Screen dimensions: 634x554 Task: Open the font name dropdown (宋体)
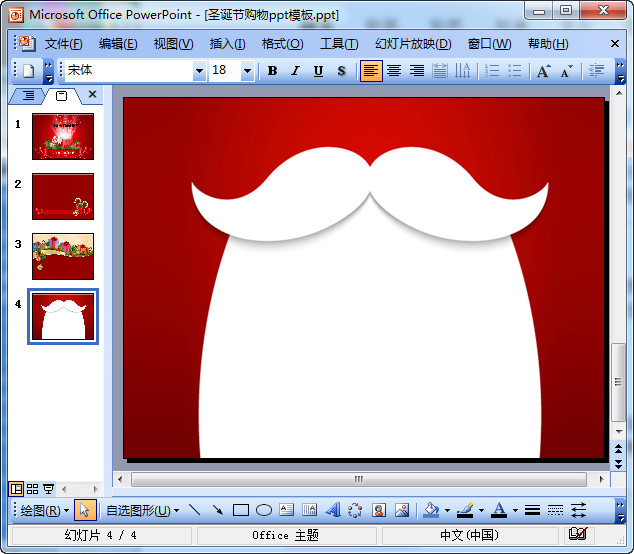pyautogui.click(x=199, y=71)
